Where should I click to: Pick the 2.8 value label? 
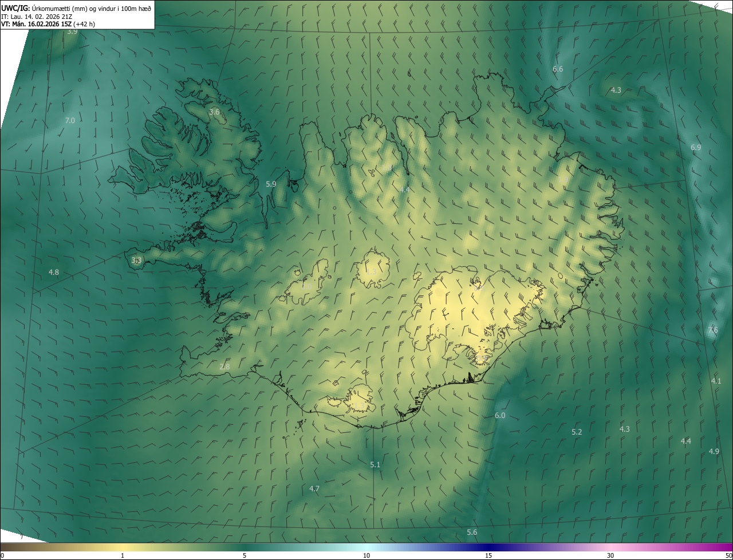point(224,366)
